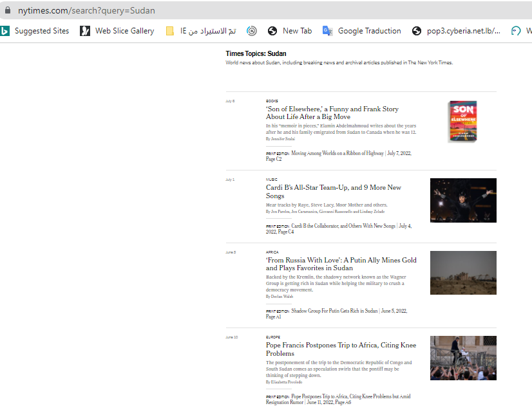Open the Web Slice Gallery bookmark
Screen dimensions: 532x406
[117, 31]
